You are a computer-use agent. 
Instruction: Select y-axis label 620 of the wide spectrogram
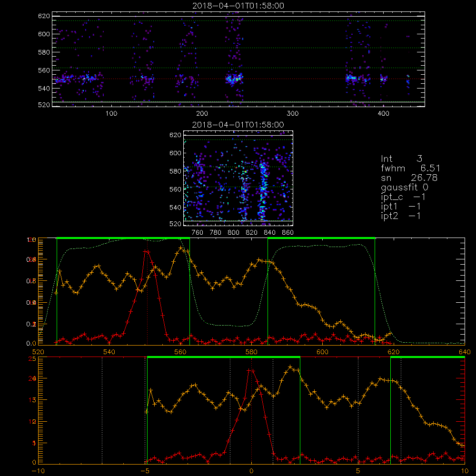tap(44, 16)
